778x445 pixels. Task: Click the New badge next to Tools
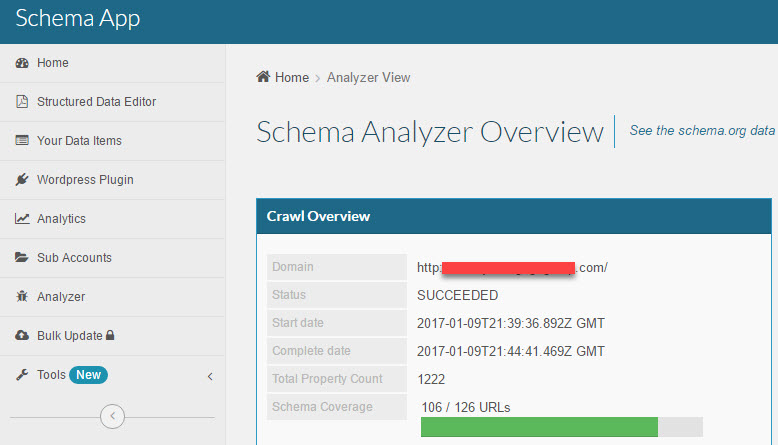(88, 375)
